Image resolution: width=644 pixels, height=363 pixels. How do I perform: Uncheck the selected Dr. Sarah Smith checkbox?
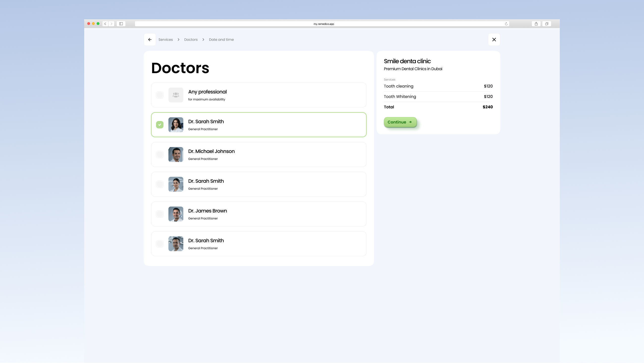coord(160,125)
